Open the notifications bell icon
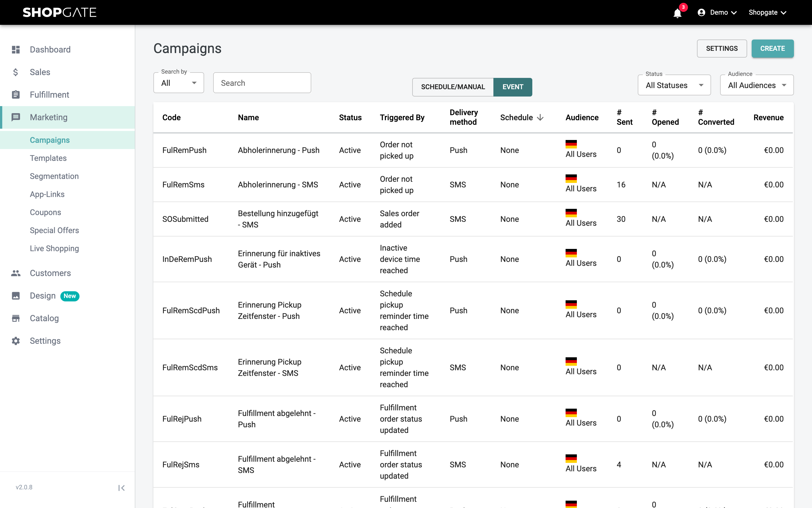The height and width of the screenshot is (508, 812). [x=678, y=13]
